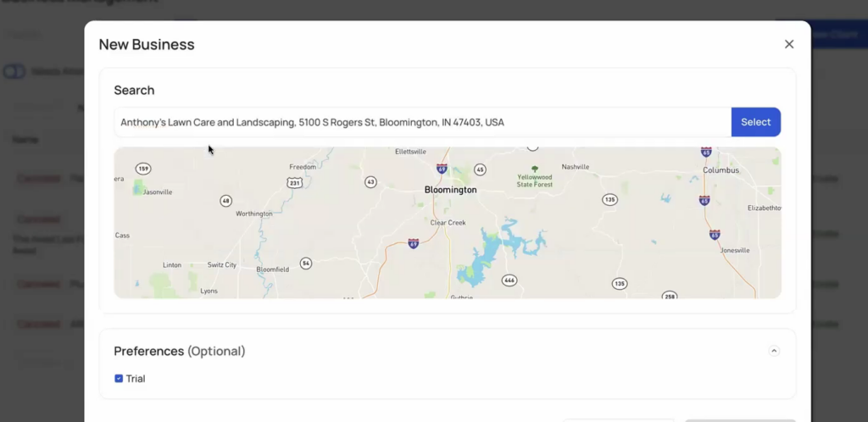Click into the business search address field
This screenshot has height=422, width=868.
coord(422,122)
